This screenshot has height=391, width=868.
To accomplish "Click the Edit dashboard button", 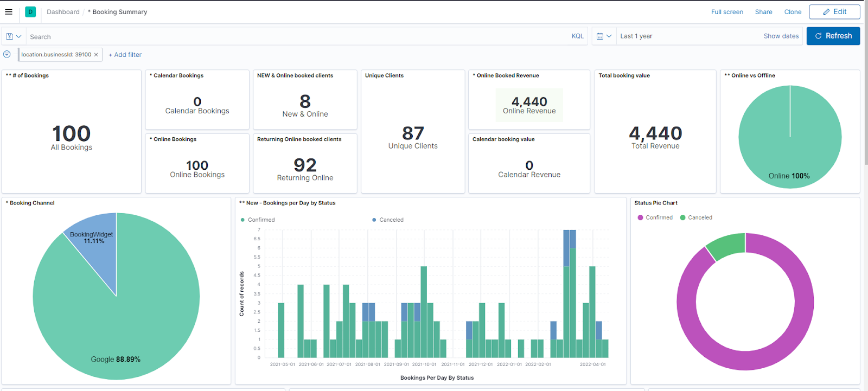I will pos(834,12).
